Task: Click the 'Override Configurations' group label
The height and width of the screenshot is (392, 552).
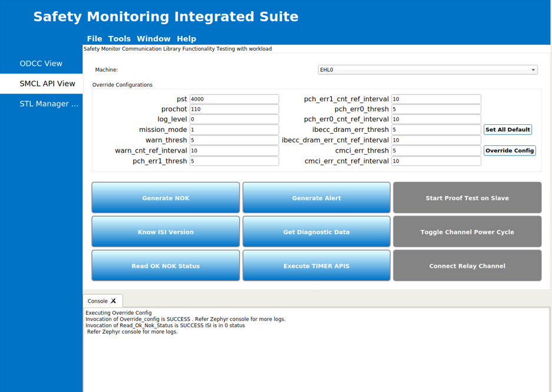Action: point(122,85)
